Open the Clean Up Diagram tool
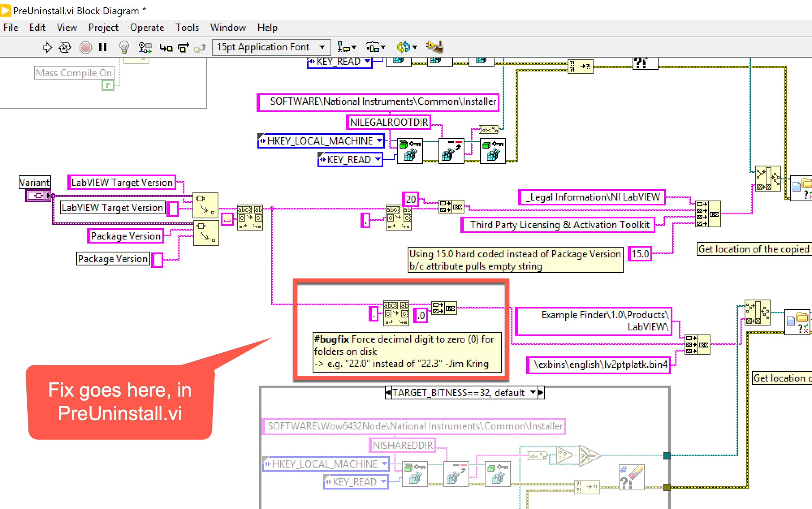 point(434,47)
